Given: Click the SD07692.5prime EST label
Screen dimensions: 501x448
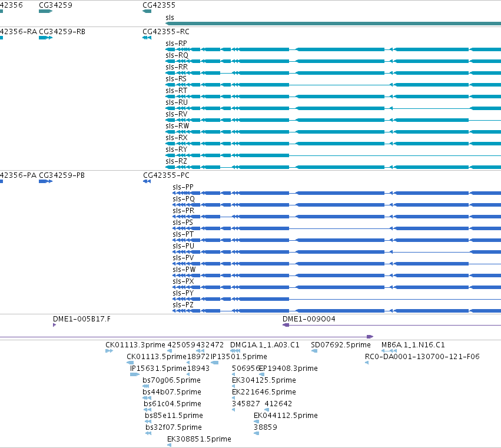Looking at the screenshot, I should [x=341, y=345].
